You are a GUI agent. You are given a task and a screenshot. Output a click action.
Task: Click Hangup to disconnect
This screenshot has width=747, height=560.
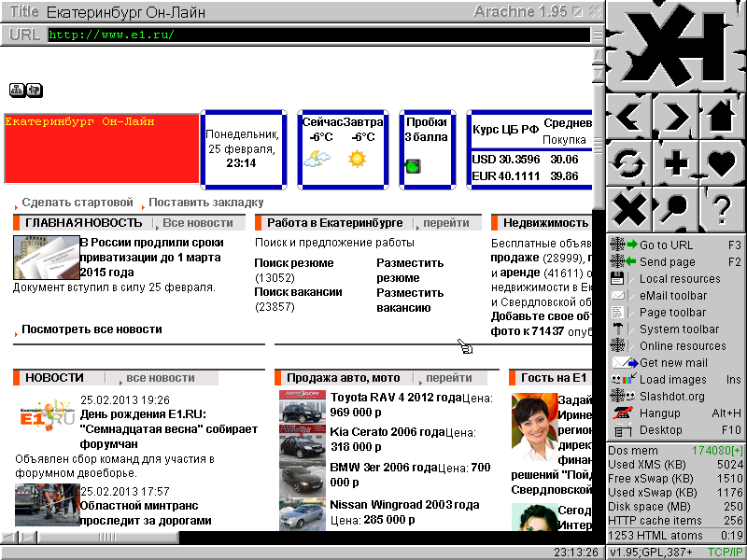pyautogui.click(x=675, y=413)
